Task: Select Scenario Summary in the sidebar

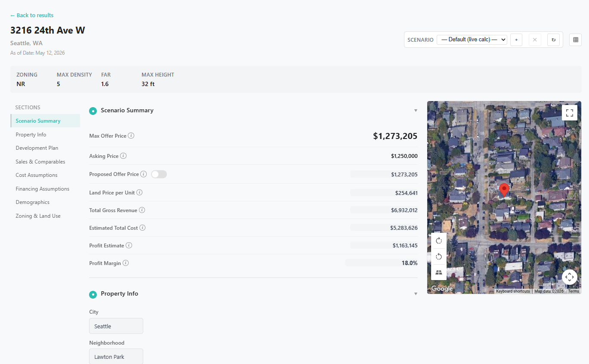Action: pos(45,121)
